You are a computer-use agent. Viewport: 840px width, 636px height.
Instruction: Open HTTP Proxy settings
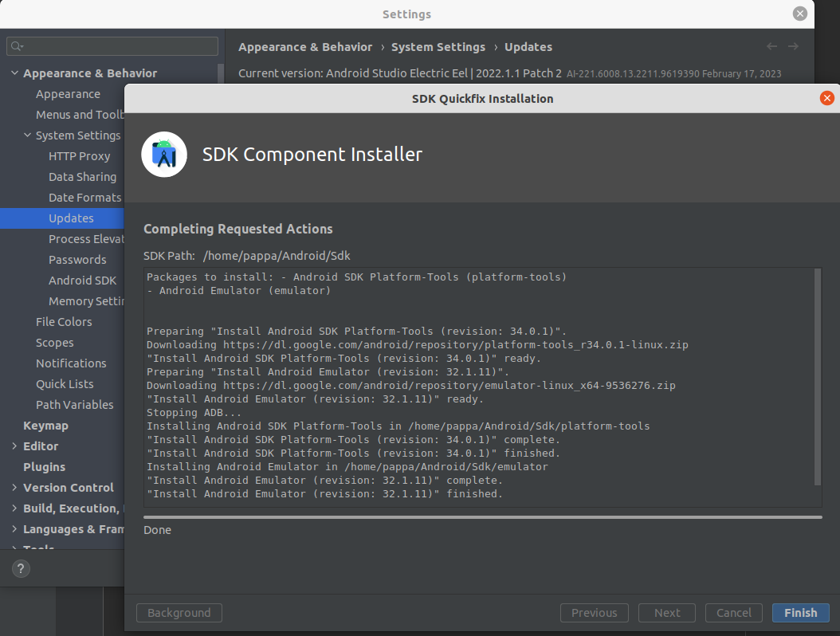tap(79, 156)
